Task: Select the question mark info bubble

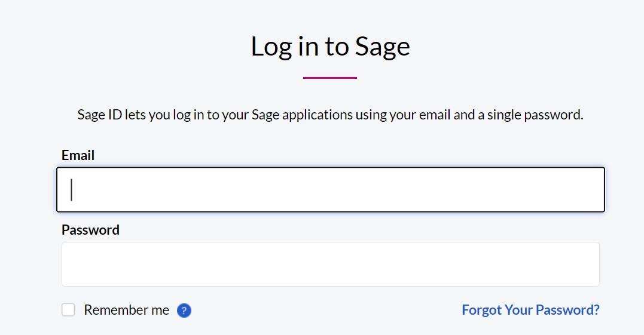Action: coord(184,311)
